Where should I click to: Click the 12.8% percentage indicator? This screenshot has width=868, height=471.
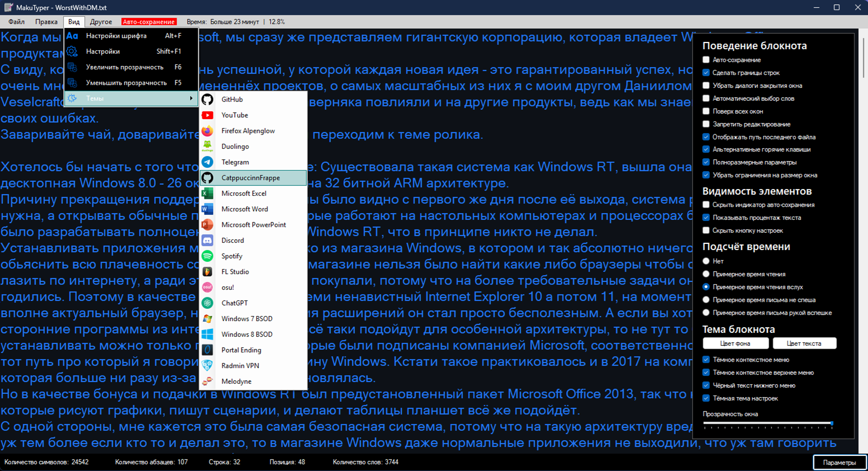pos(277,22)
